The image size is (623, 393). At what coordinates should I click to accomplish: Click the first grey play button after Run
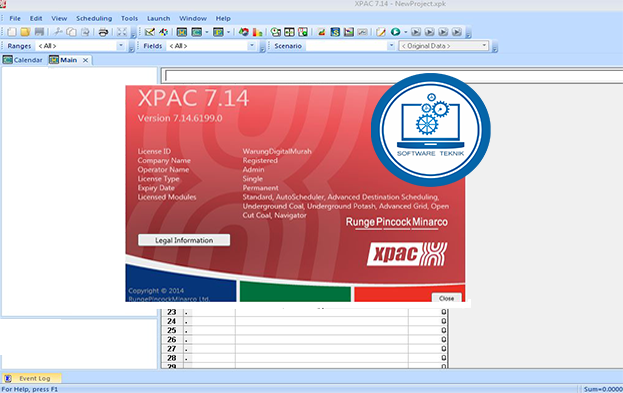point(416,32)
